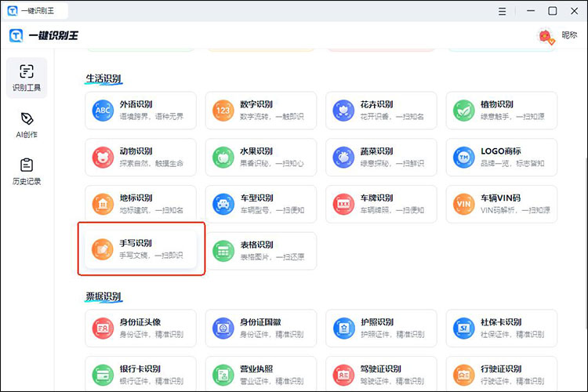Image resolution: width=588 pixels, height=392 pixels.
Task: Open the 车型识别 car icon
Action: pos(223,204)
